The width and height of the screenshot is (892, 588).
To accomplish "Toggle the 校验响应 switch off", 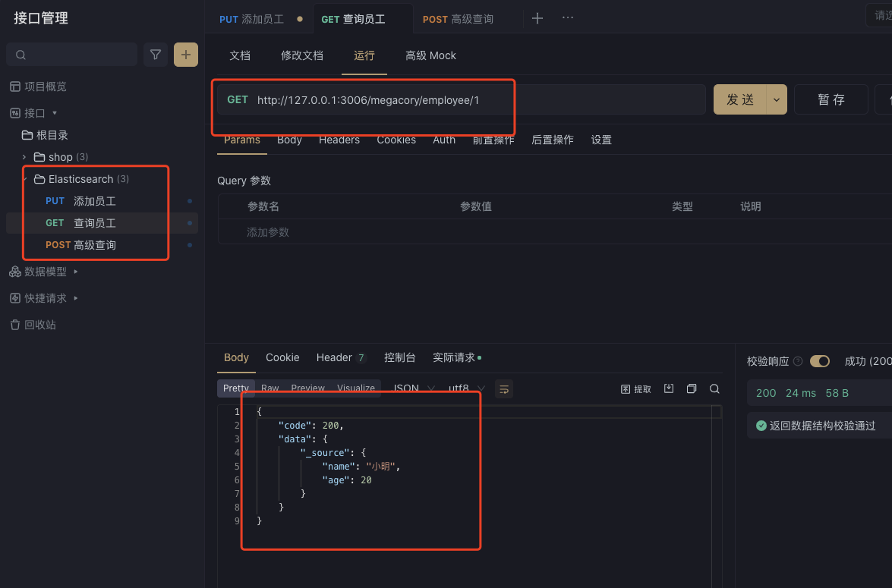I will coord(819,361).
